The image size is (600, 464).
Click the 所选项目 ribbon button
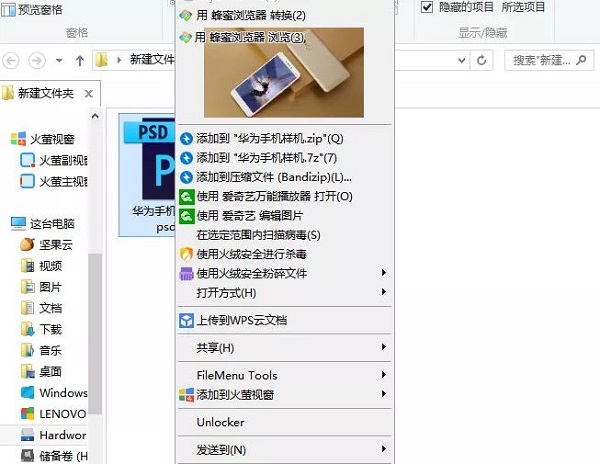[523, 7]
